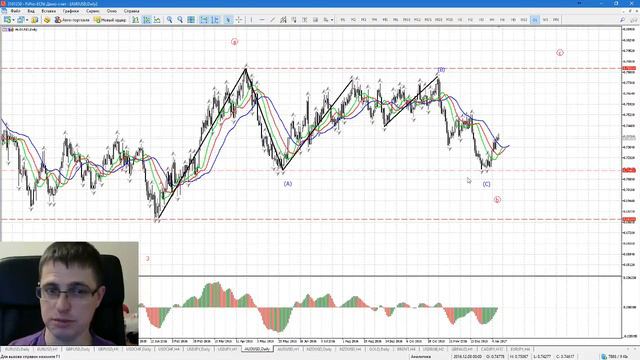Switch to line chart type
640x360 pixels.
157,20
